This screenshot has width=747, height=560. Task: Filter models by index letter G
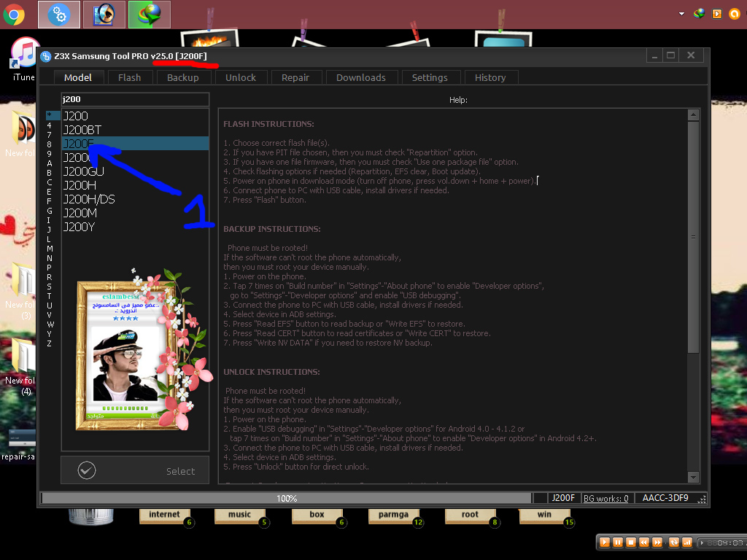click(49, 211)
